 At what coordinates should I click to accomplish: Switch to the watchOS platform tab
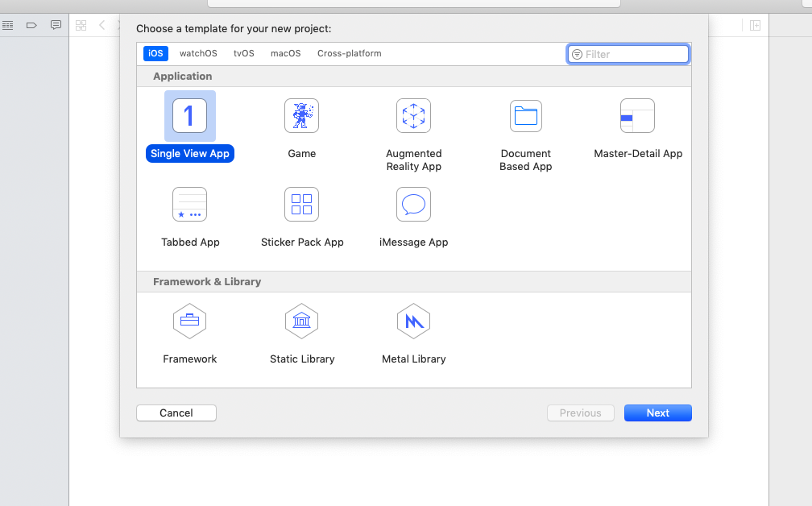(x=198, y=53)
